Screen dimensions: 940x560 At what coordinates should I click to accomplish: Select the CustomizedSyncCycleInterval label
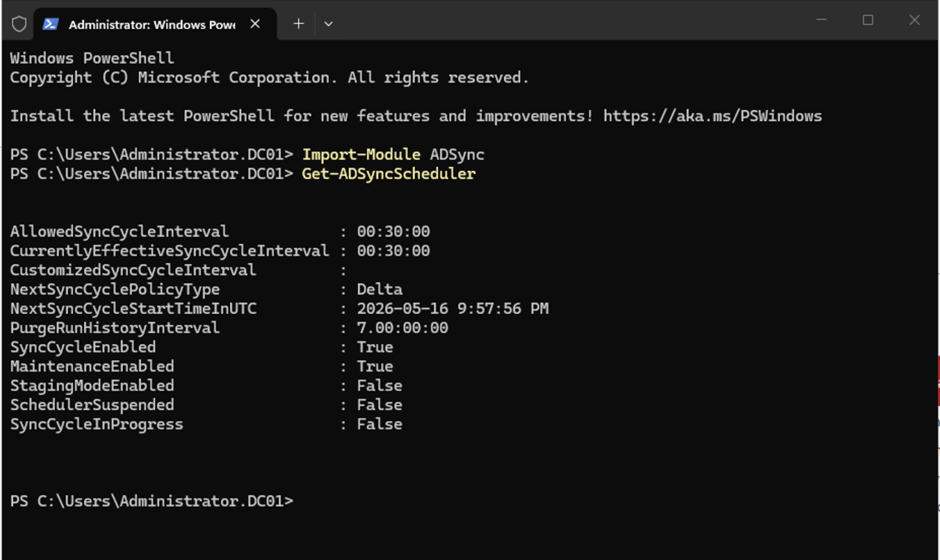coord(133,270)
